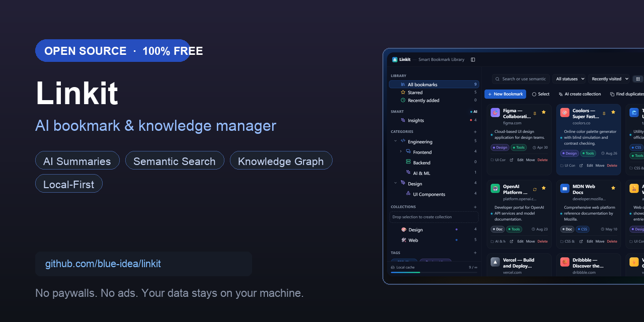Click the AI Summaries feature pill
Screen dimensions: 644x322
[x=77, y=161]
